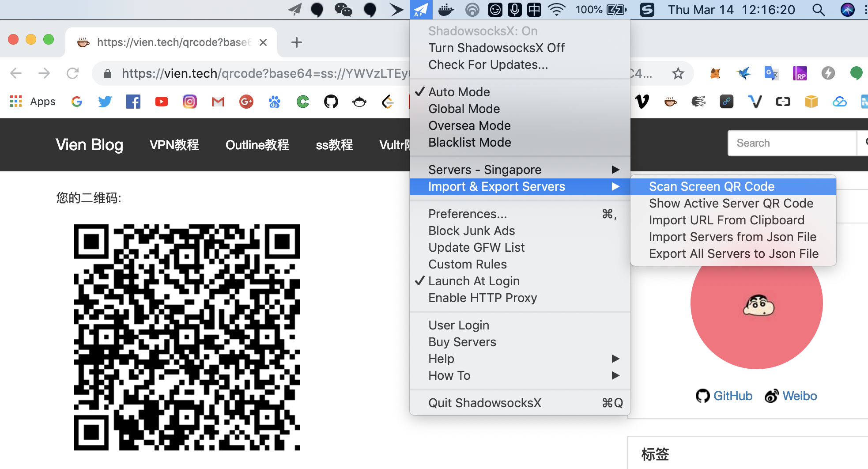Click the microphone icon in menu bar
The width and height of the screenshot is (868, 469).
(515, 10)
